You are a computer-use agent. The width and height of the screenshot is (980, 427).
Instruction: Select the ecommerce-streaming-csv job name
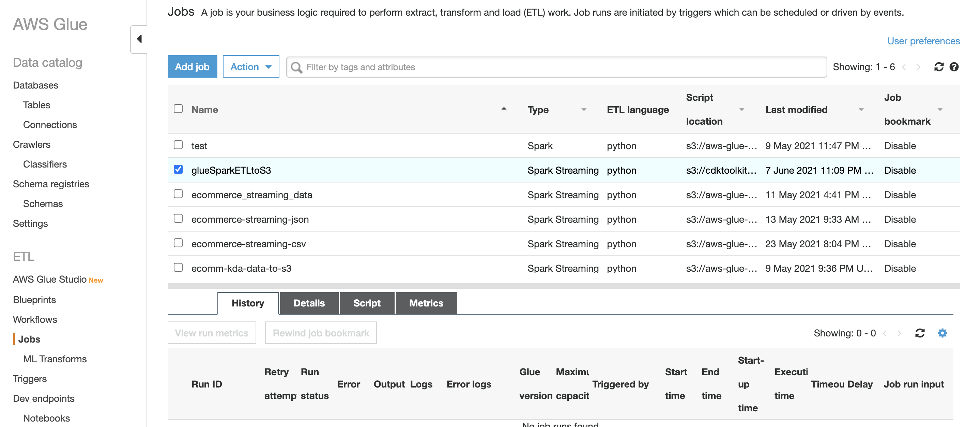[248, 244]
